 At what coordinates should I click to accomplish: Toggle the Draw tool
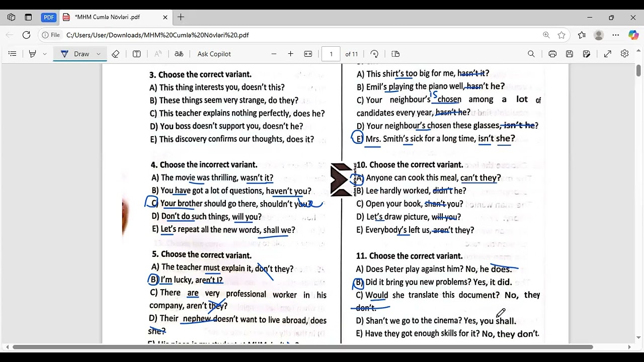tap(75, 54)
